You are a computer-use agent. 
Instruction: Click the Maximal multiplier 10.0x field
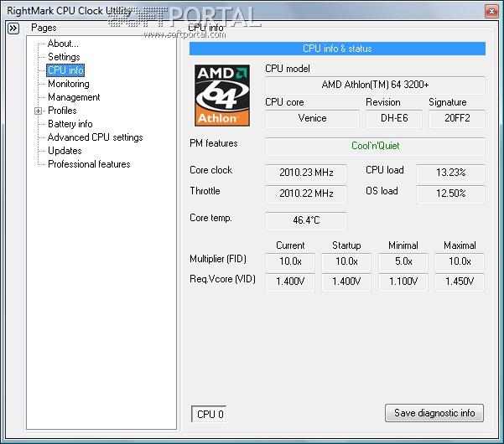(460, 262)
